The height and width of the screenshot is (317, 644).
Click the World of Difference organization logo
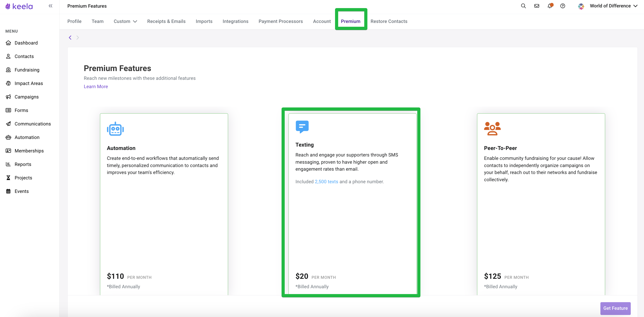coord(581,6)
